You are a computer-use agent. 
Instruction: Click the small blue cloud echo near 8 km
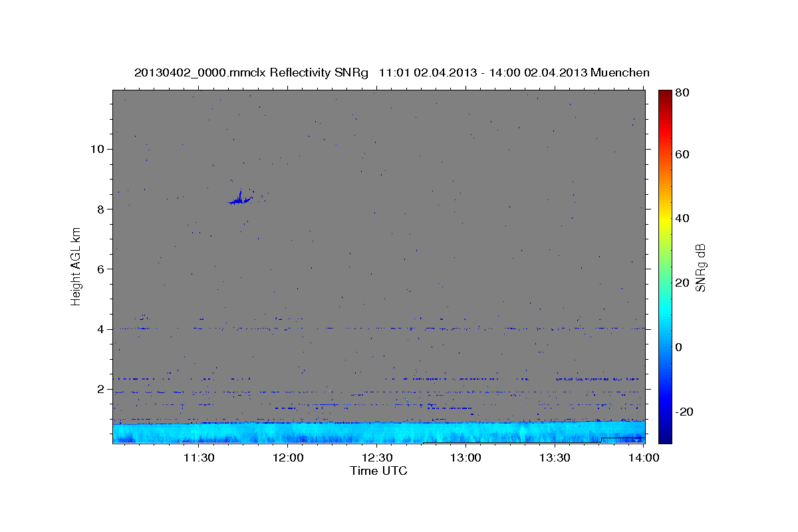pos(241,198)
